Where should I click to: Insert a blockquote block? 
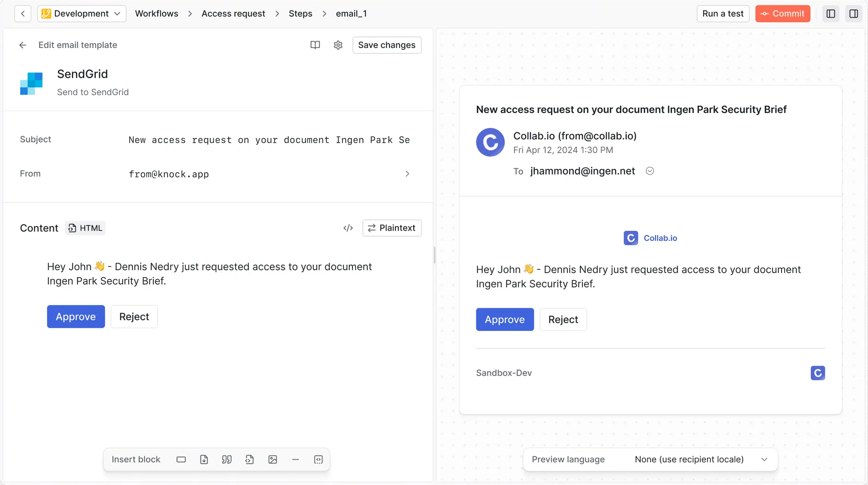(x=226, y=459)
